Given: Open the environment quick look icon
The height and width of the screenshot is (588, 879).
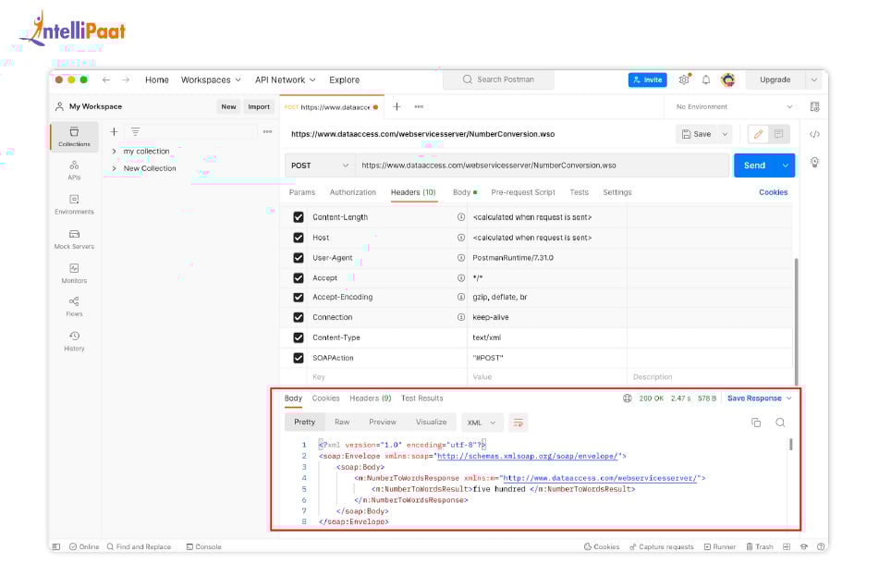Looking at the screenshot, I should (814, 106).
